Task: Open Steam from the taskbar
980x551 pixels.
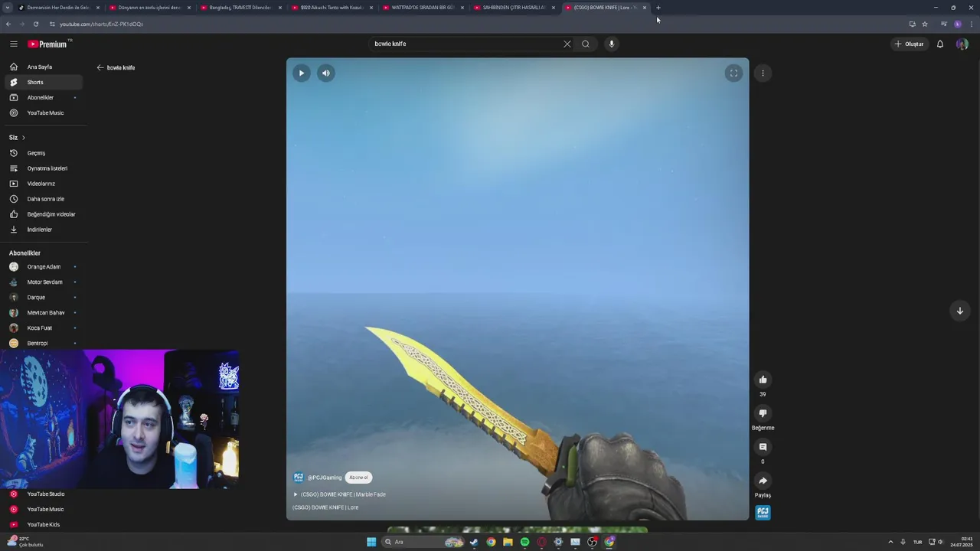Action: (x=474, y=542)
